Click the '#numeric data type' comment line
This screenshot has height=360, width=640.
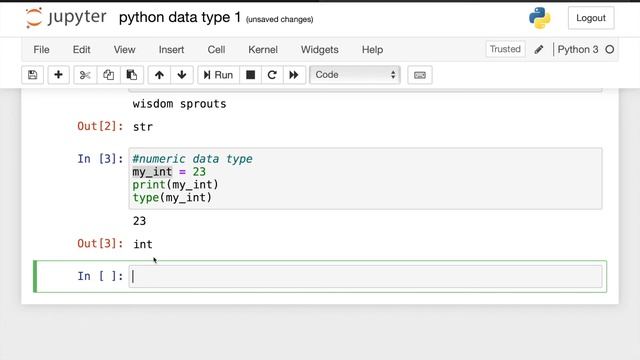click(192, 159)
